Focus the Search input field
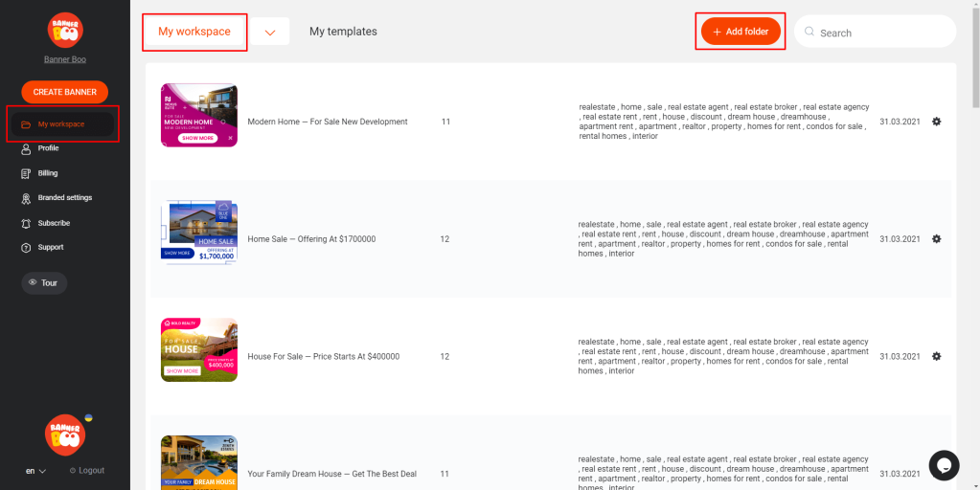980x490 pixels. [x=875, y=32]
